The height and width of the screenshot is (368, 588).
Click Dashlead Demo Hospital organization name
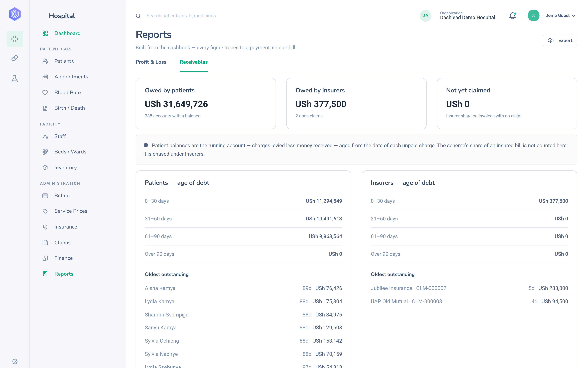pos(467,18)
